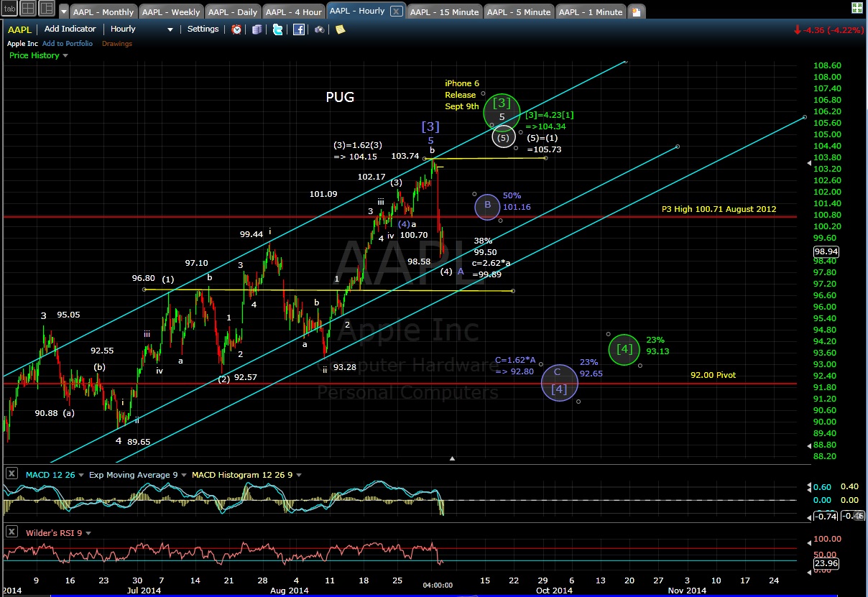Switch to AAPL - Monthly tab
Viewport: 868px width, 597px height.
point(103,12)
